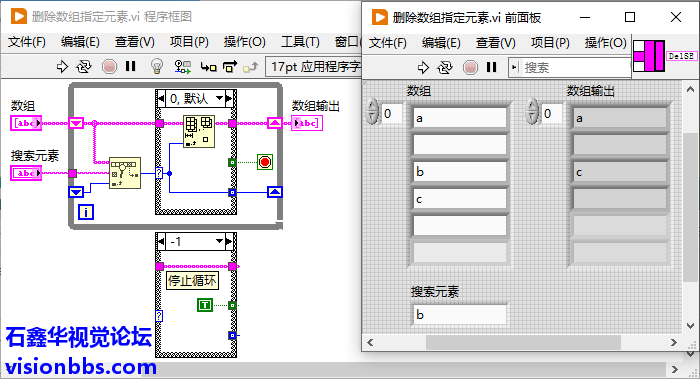Viewport: 700px width, 379px height.
Task: Run the block diagram VI with Run arrow
Action: point(62,67)
